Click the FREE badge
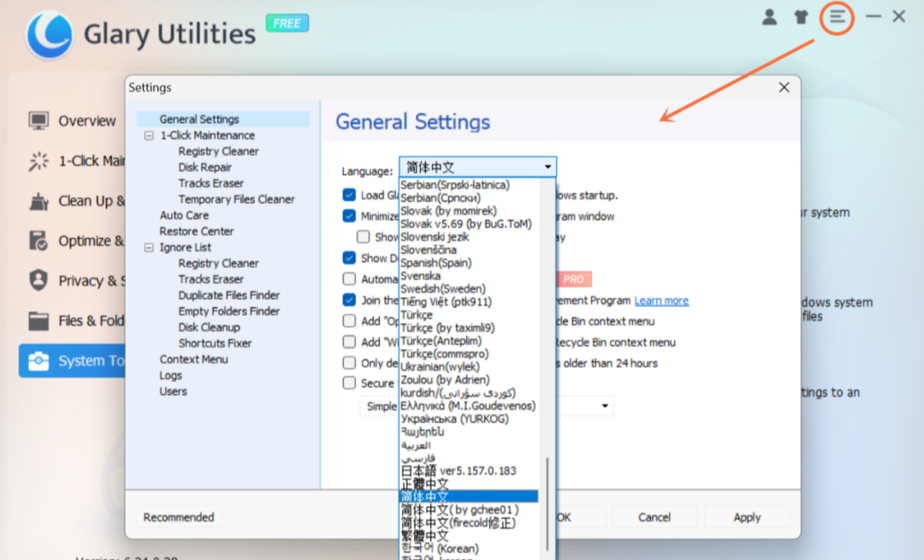This screenshot has height=560, width=924. [x=287, y=23]
